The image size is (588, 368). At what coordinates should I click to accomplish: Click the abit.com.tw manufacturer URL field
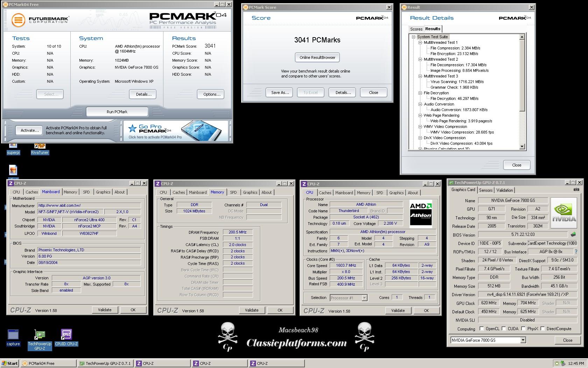89,206
